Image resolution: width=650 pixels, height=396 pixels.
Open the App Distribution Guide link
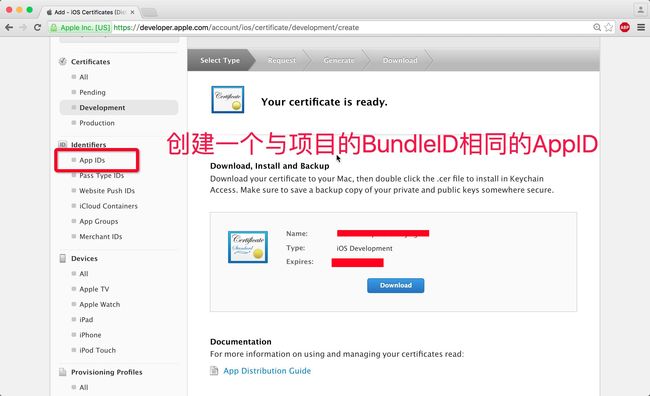coord(267,371)
